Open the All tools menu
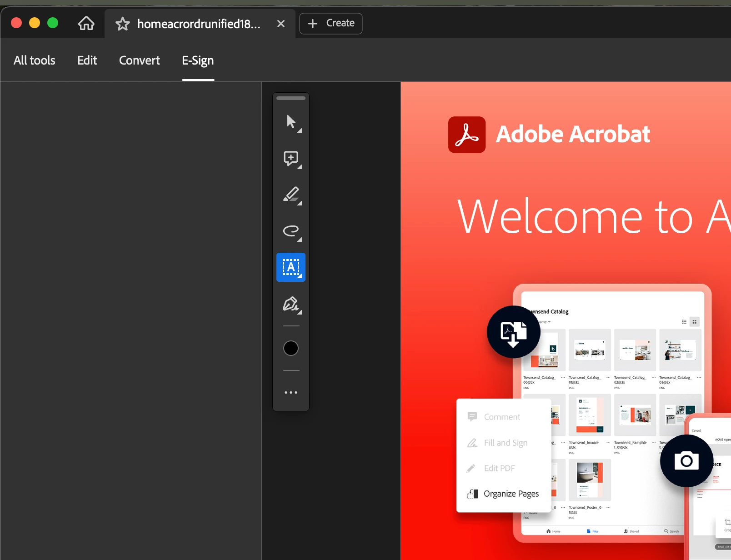Screen dimensions: 731x560 tap(35, 60)
